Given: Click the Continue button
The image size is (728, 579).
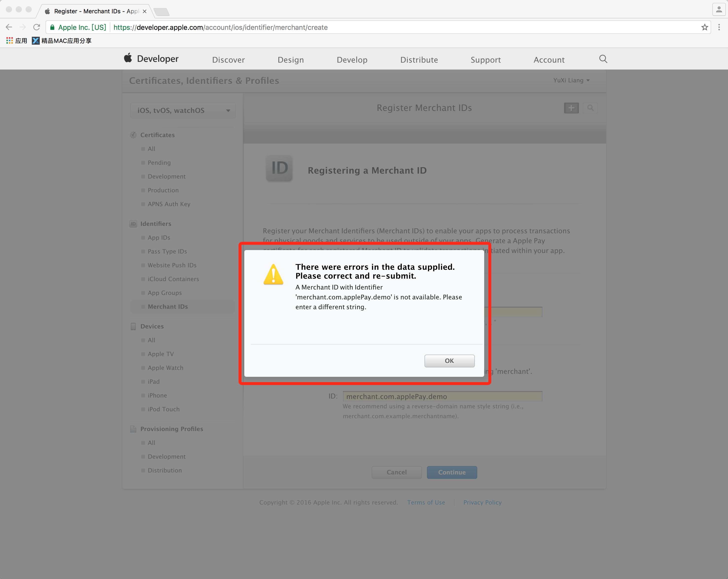Looking at the screenshot, I should [452, 472].
